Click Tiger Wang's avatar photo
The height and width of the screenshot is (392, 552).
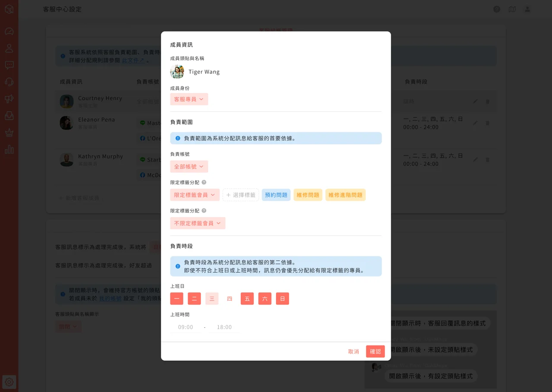177,72
